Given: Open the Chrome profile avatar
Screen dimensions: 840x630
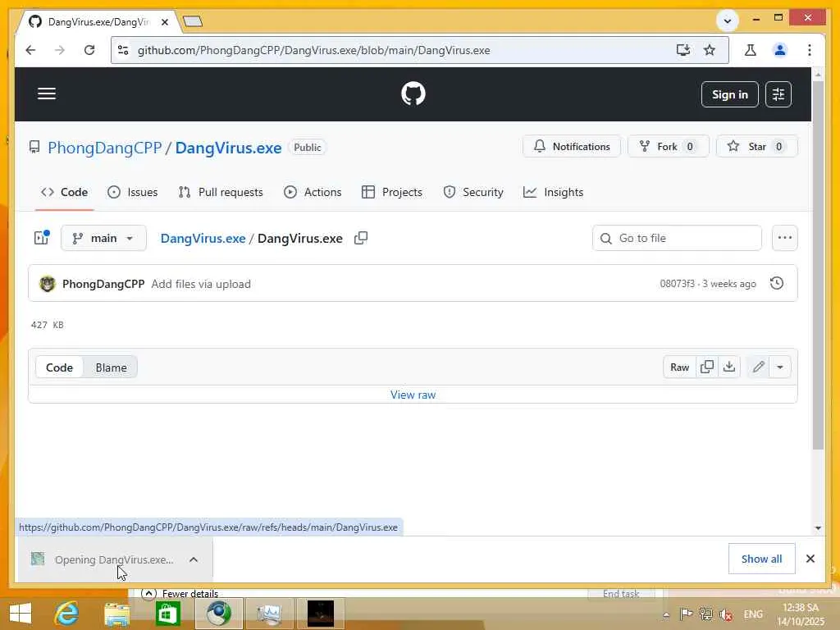Looking at the screenshot, I should [780, 50].
